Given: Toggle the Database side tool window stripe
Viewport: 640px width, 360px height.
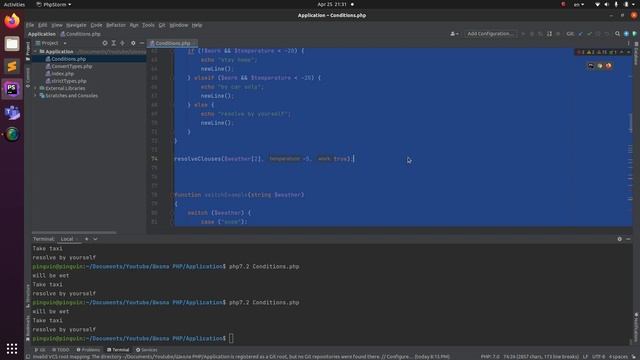Looking at the screenshot, I should click(636, 53).
